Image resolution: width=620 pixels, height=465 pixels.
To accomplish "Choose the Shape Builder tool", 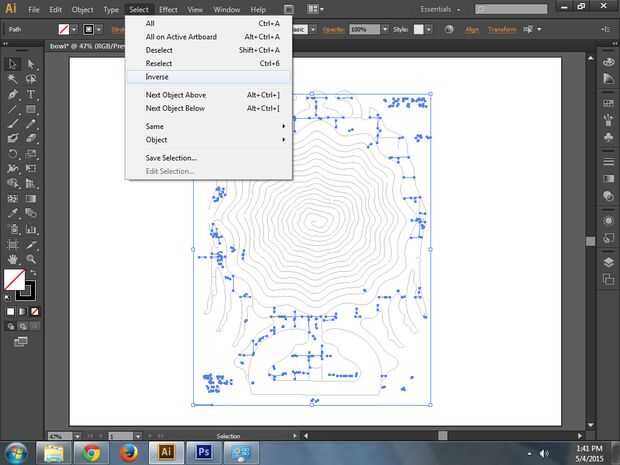I will [13, 183].
